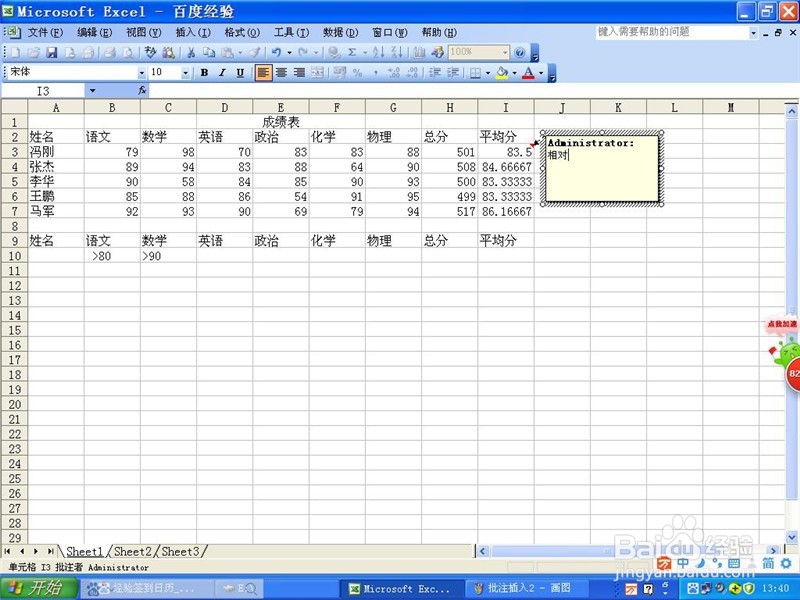Open the Zoom 100% dropdown
The height and width of the screenshot is (600, 800).
click(x=505, y=52)
